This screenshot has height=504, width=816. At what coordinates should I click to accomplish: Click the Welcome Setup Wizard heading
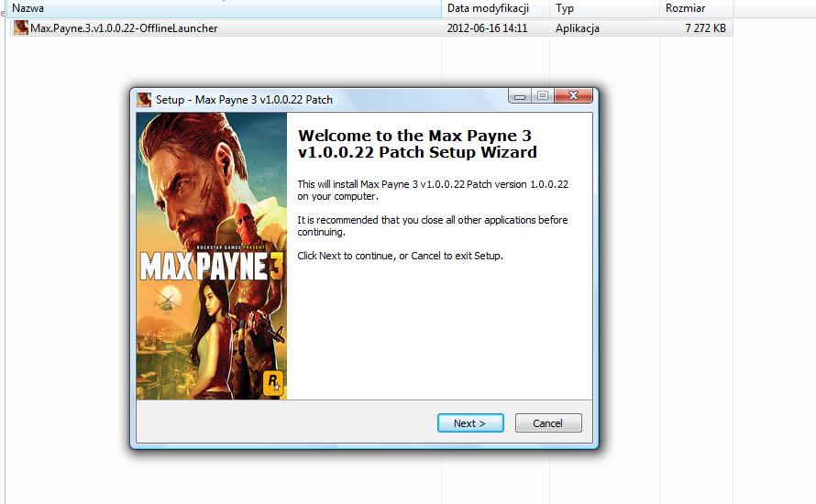[x=417, y=144]
